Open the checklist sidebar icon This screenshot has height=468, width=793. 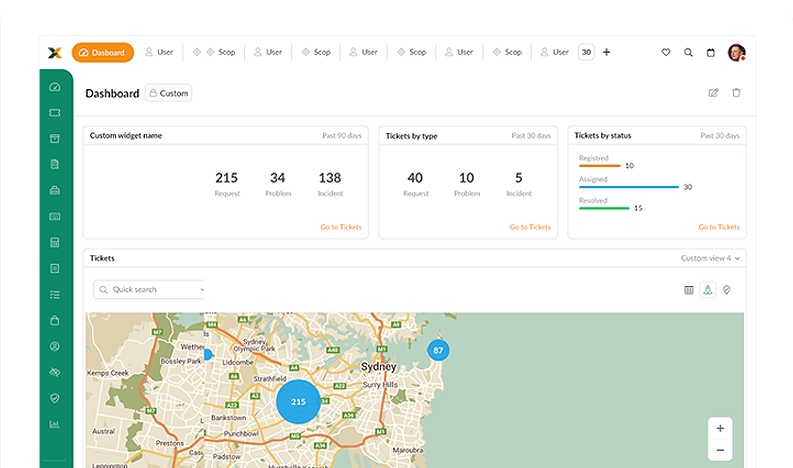(55, 294)
